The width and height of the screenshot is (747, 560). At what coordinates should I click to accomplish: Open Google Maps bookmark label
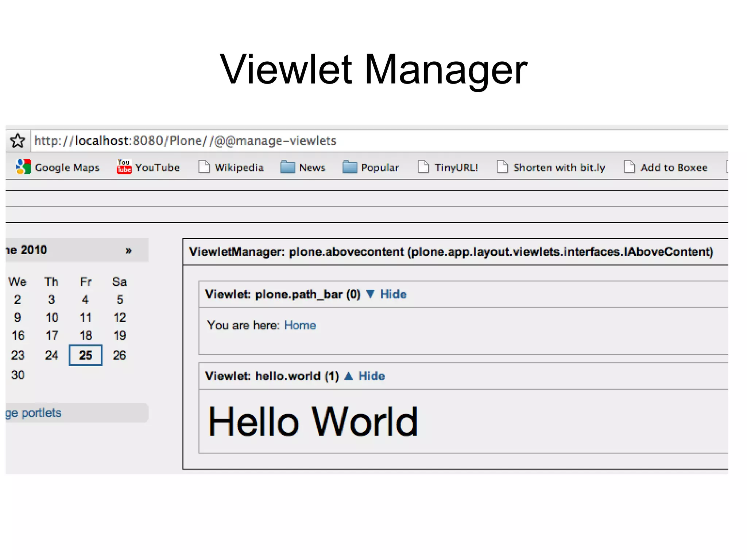(x=67, y=167)
